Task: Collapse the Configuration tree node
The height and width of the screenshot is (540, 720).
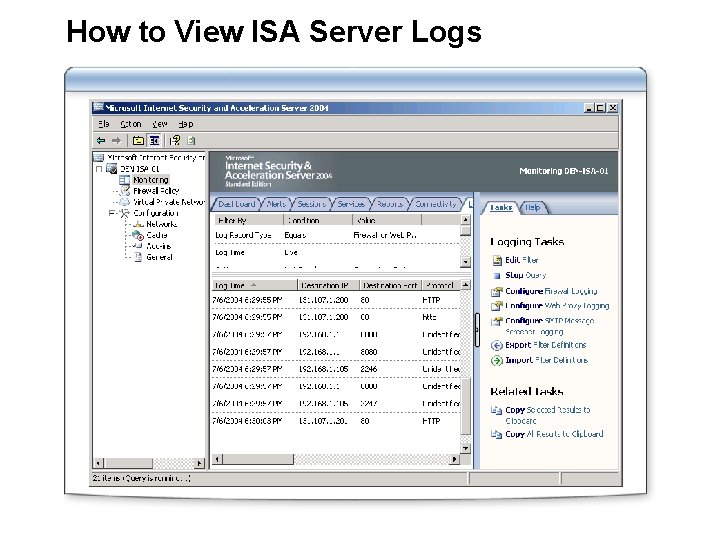Action: pos(112,213)
